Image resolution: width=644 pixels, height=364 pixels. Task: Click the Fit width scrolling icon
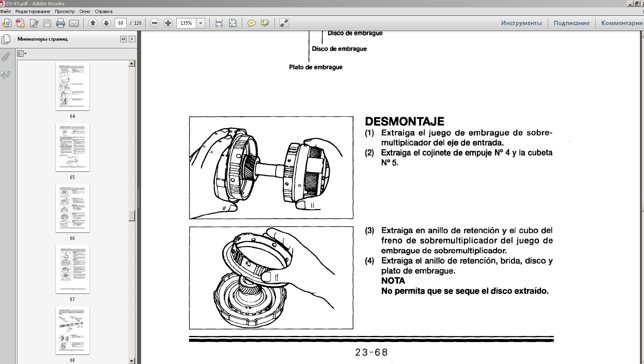[x=219, y=23]
